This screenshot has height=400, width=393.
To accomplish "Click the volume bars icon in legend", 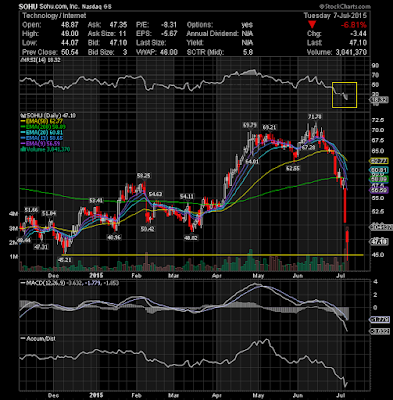I will point(22,150).
